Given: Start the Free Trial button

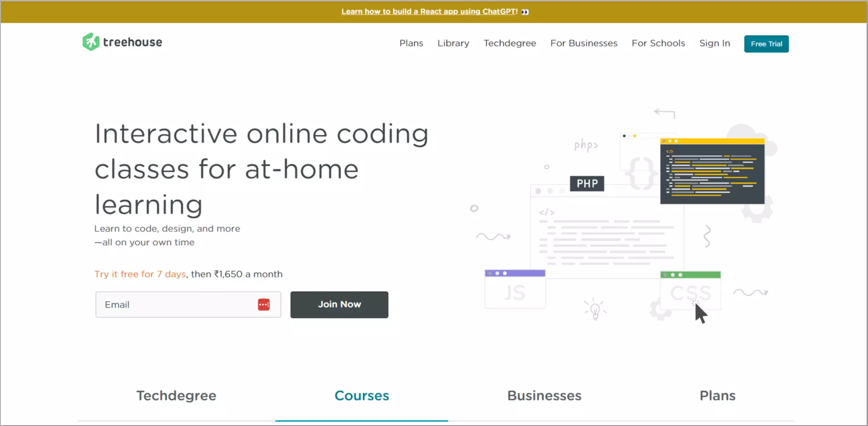Looking at the screenshot, I should coord(766,44).
